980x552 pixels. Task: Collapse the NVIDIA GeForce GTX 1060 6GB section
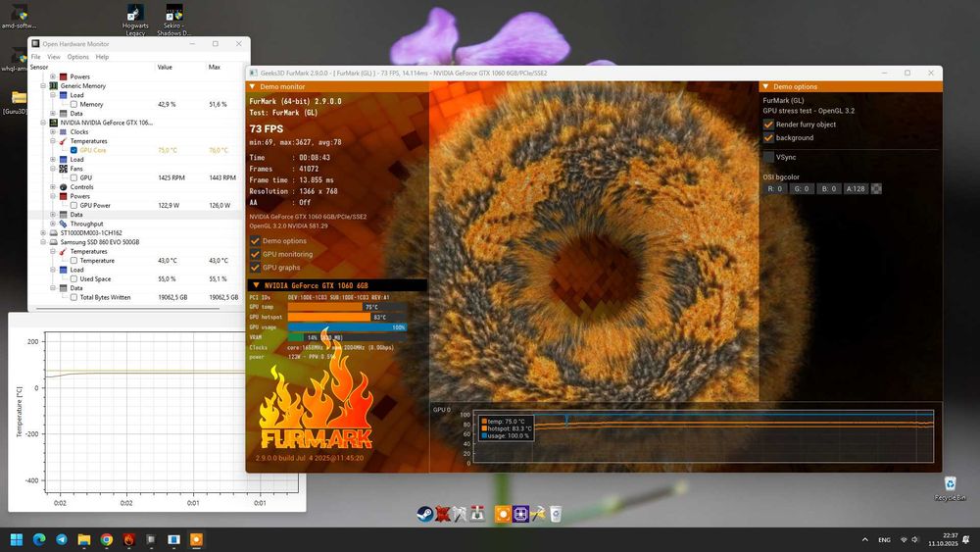[x=256, y=285]
